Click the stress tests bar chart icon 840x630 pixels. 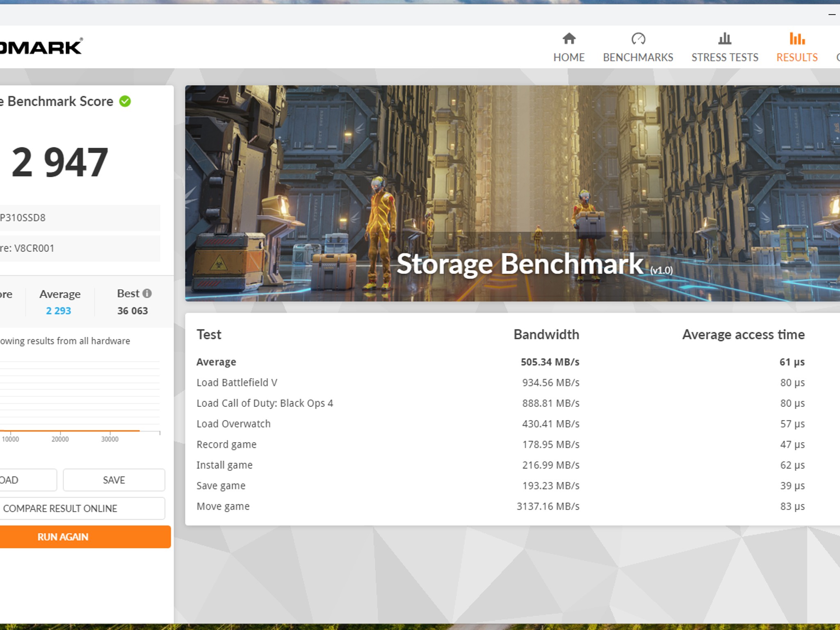(x=725, y=39)
